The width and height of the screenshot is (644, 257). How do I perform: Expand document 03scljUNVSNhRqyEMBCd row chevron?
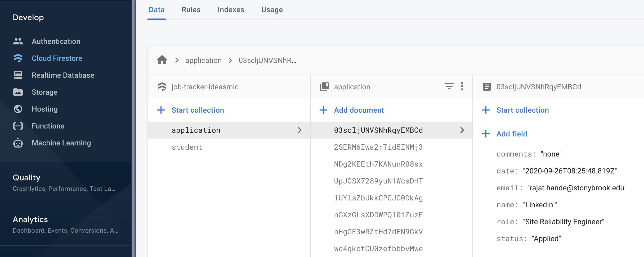[462, 130]
